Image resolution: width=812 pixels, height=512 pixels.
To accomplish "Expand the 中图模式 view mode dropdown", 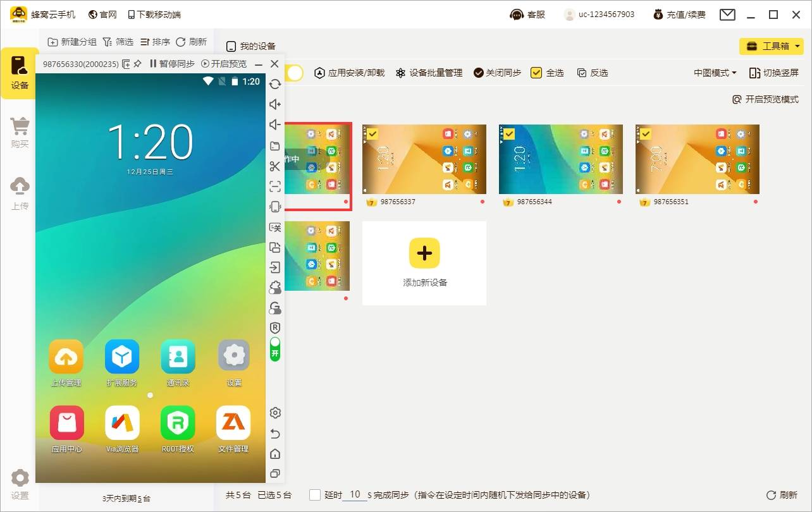I will pos(715,73).
